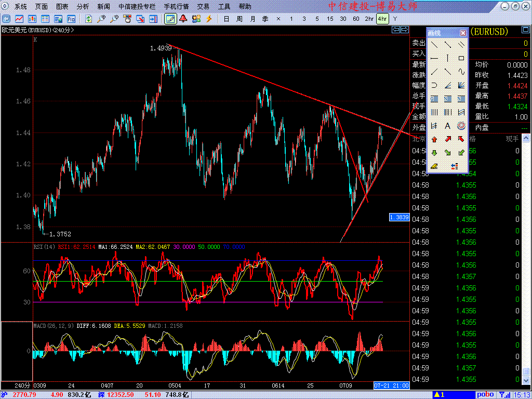Open the 交易 menu
The image size is (532, 399).
click(203, 6)
